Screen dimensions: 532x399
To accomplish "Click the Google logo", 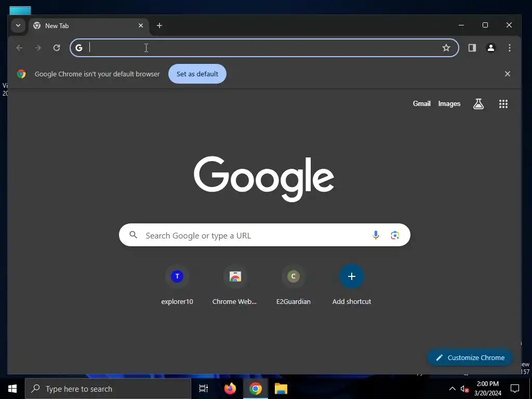I will [264, 179].
